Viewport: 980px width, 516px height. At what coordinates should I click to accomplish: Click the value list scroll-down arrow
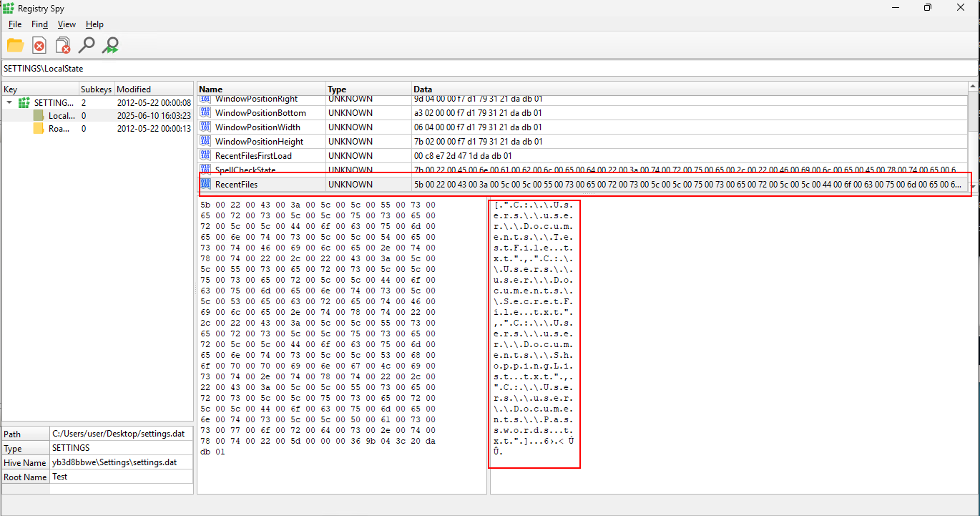click(973, 188)
